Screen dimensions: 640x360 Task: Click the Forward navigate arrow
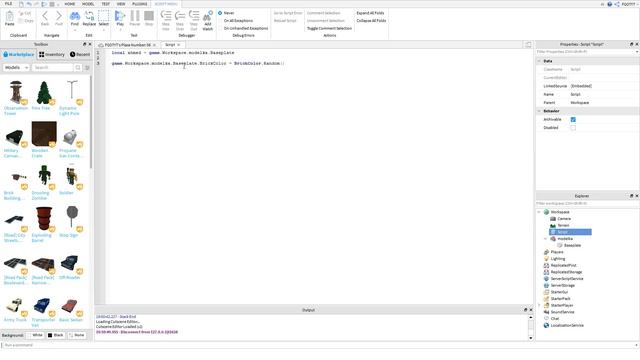pyautogui.click(x=59, y=16)
